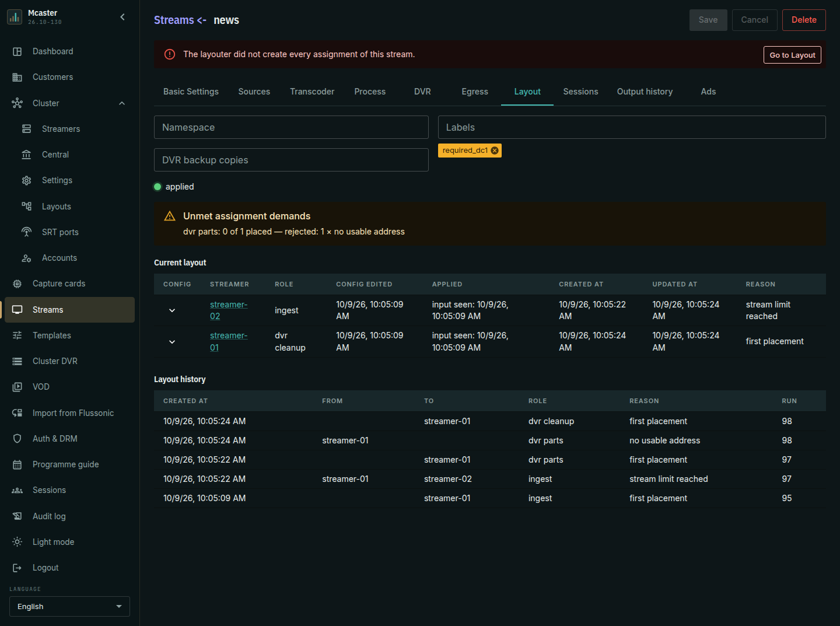The image size is (840, 626).
Task: Expand config row for streamer-02
Action: click(x=172, y=310)
